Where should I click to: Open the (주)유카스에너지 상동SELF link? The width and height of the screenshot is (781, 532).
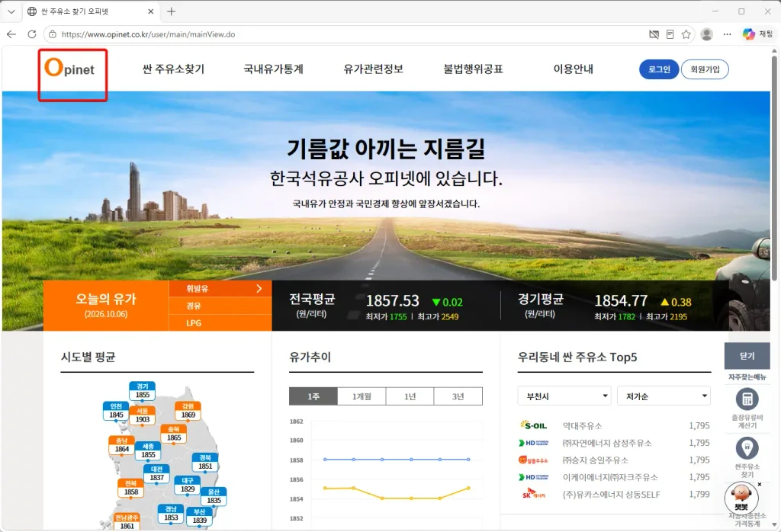(x=611, y=494)
